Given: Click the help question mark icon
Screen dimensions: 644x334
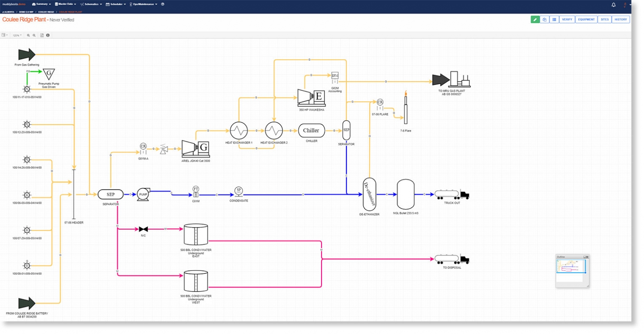Looking at the screenshot, I should (x=163, y=4).
